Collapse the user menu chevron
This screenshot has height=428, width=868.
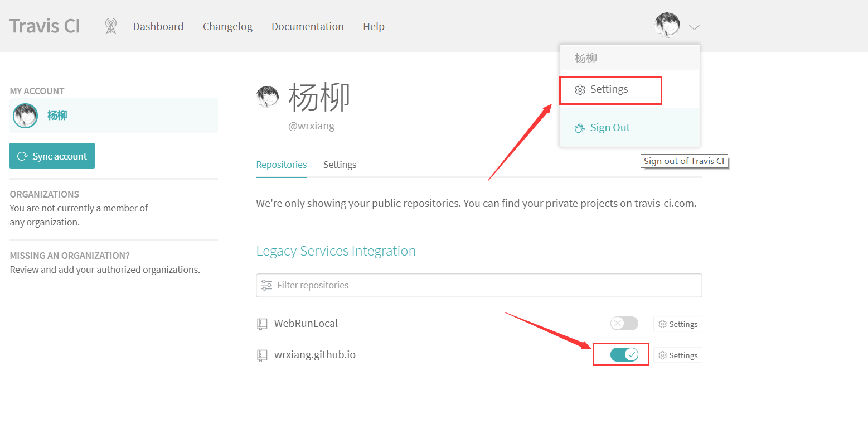coord(694,27)
